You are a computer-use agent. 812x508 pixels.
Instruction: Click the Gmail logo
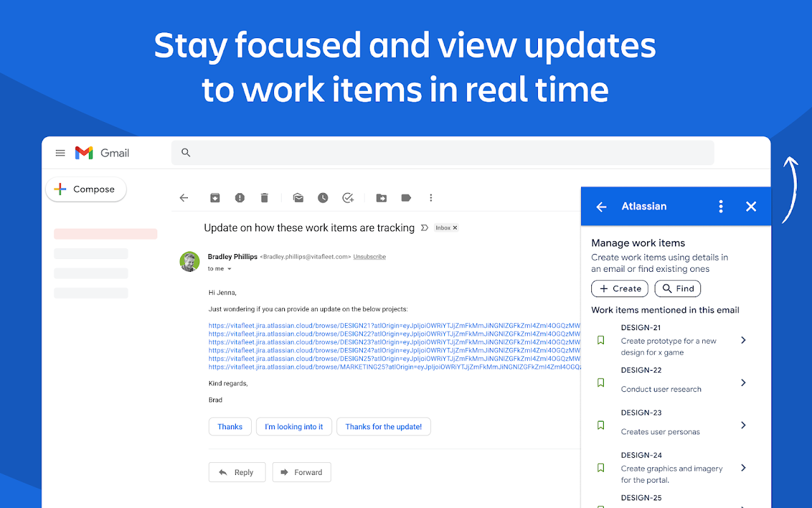click(x=102, y=153)
